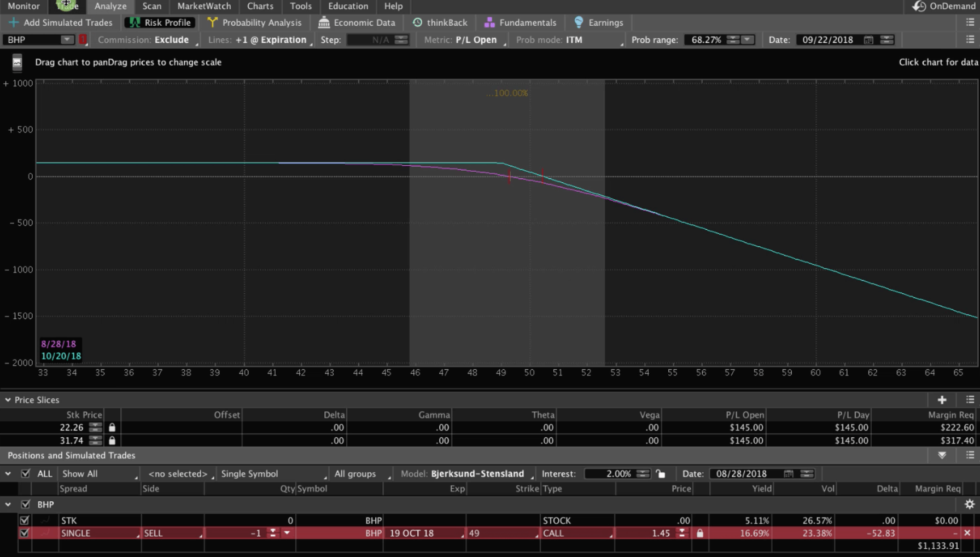Open the Metric P/L Open dropdown
The height and width of the screenshot is (557, 980).
(465, 40)
